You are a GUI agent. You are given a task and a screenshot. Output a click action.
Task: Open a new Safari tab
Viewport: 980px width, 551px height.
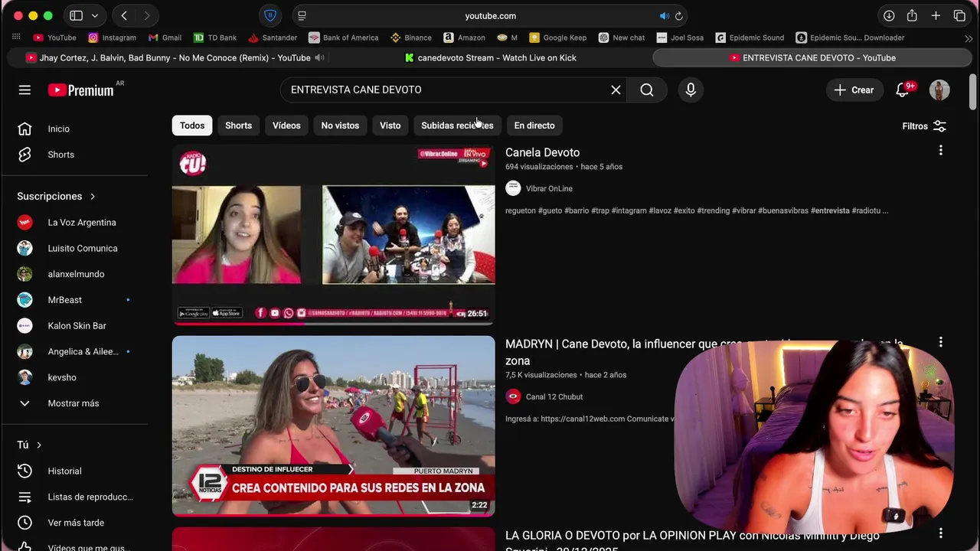point(936,15)
